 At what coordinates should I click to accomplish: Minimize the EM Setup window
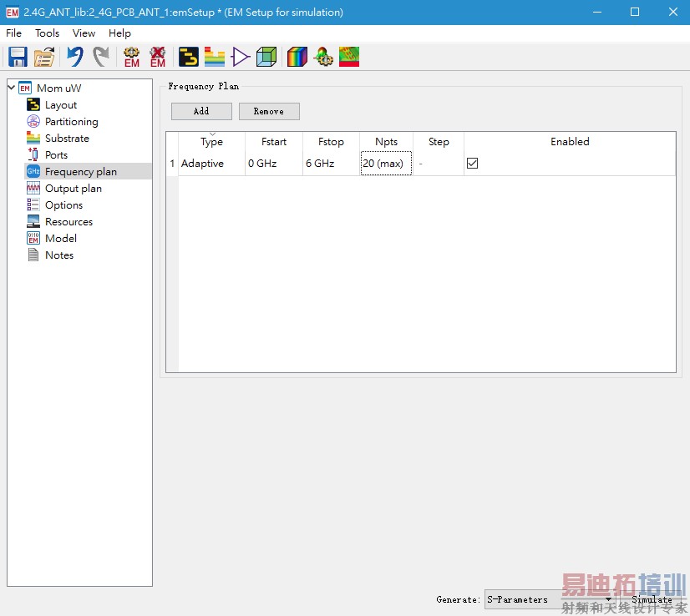pyautogui.click(x=596, y=12)
